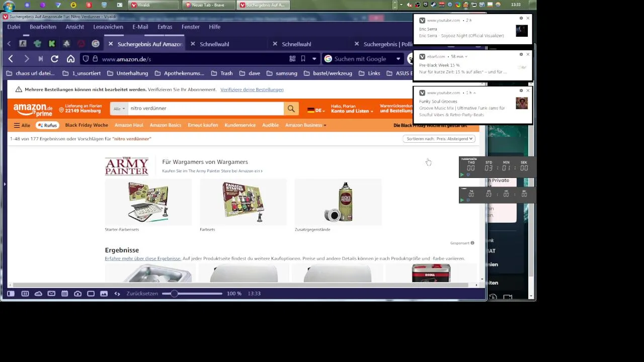Close the Eric Serra notification
Image resolution: width=644 pixels, height=362 pixels.
[527, 18]
